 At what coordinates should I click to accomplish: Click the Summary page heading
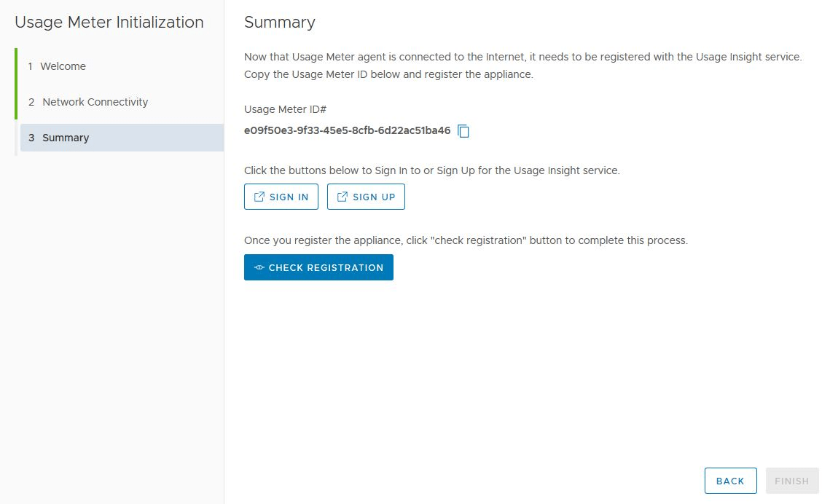click(280, 22)
